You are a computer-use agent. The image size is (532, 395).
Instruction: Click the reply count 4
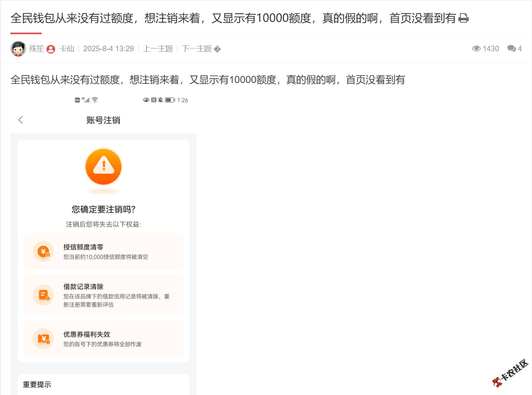coord(520,48)
